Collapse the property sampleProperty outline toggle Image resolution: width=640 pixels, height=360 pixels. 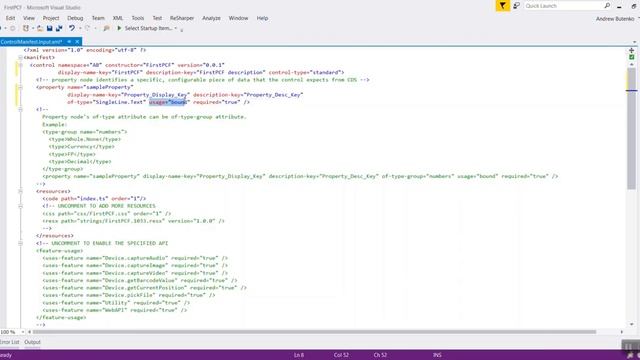(20, 87)
